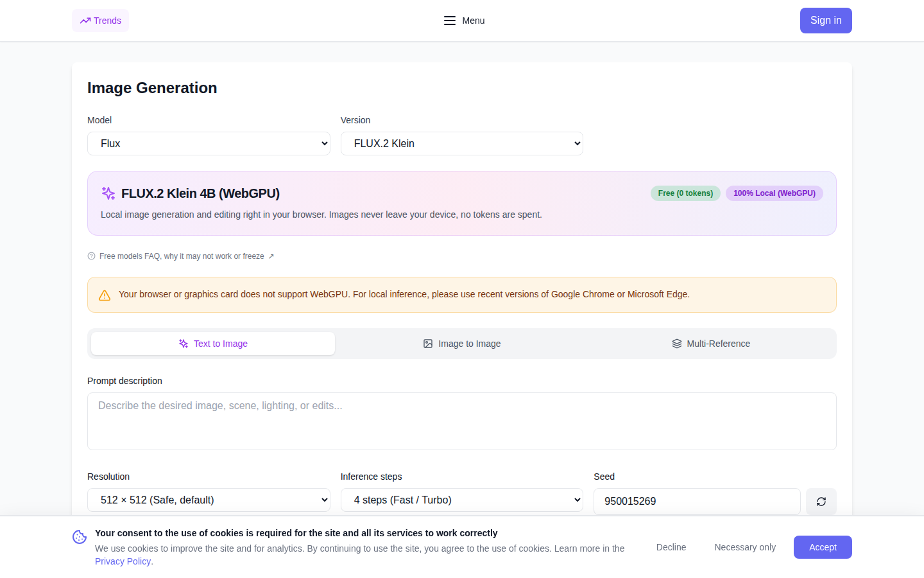Click the local image generation description text
The width and height of the screenshot is (924, 578).
coord(321,215)
